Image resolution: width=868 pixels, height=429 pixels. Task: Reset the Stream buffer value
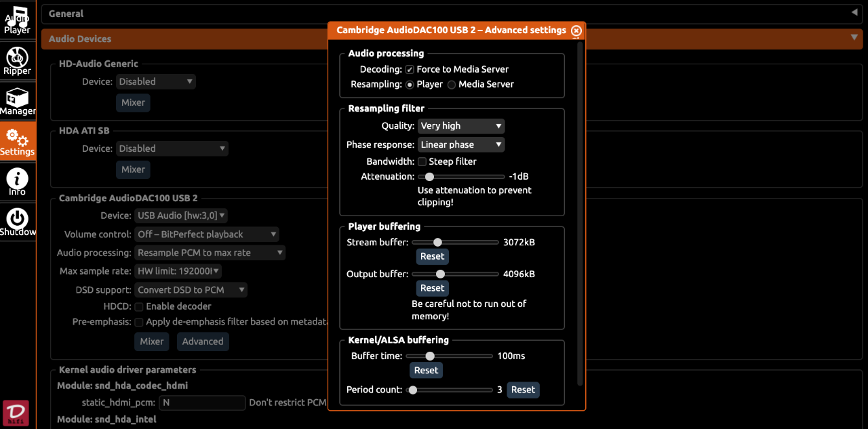432,256
